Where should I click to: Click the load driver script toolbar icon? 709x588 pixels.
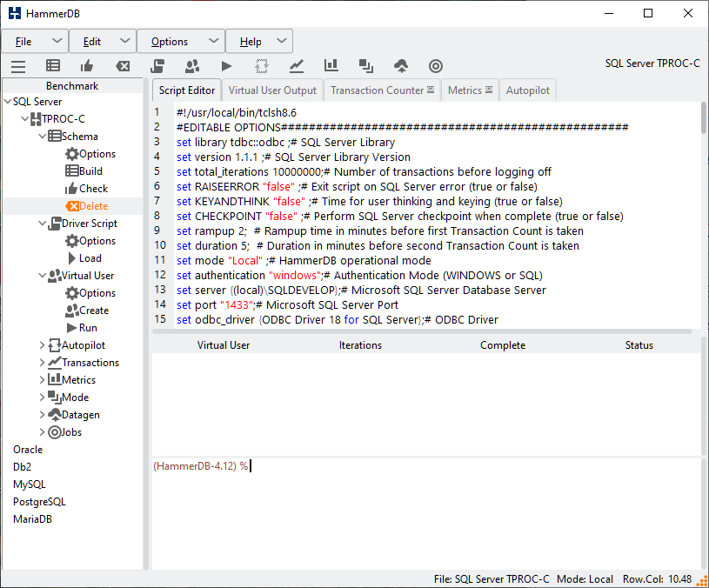click(157, 66)
